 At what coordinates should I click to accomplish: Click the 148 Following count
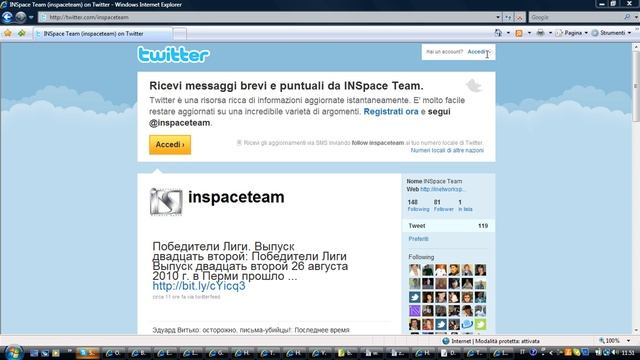coord(418,205)
